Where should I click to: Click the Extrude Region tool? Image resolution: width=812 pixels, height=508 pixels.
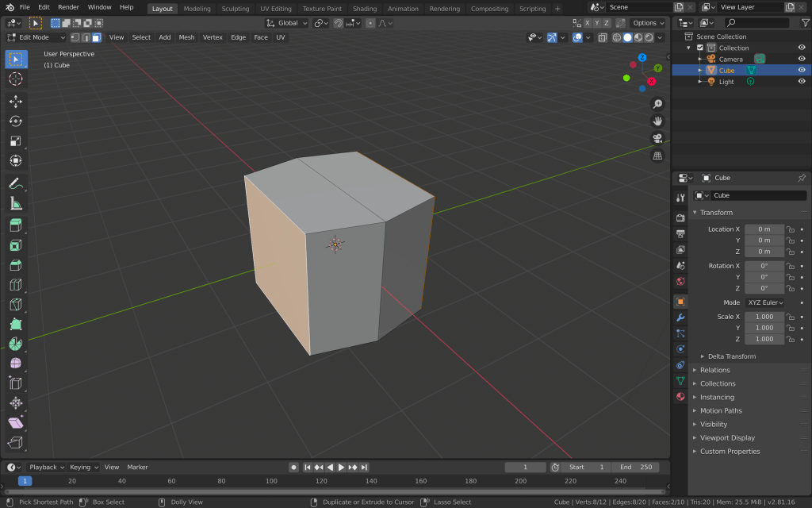(15, 225)
